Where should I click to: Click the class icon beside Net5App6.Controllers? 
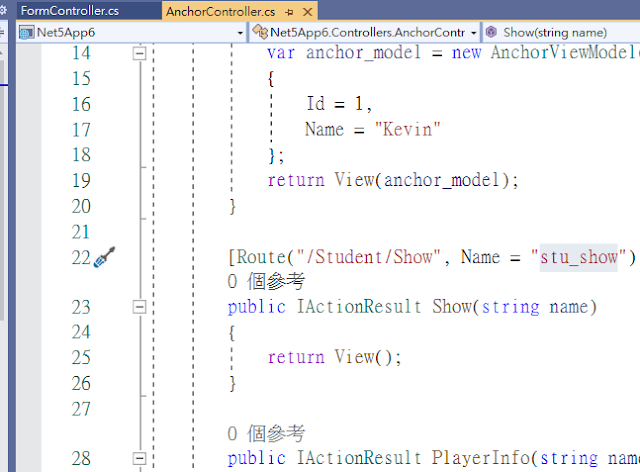coord(260,32)
